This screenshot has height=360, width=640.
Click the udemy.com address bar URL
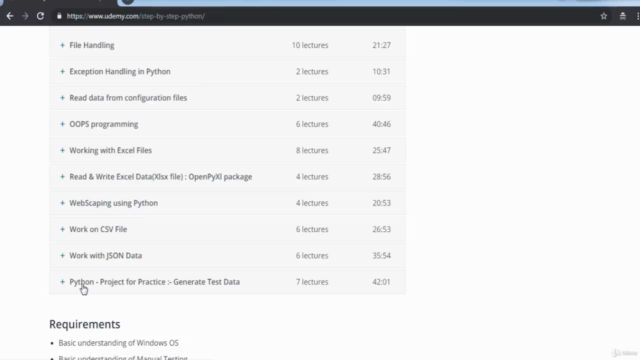(136, 16)
